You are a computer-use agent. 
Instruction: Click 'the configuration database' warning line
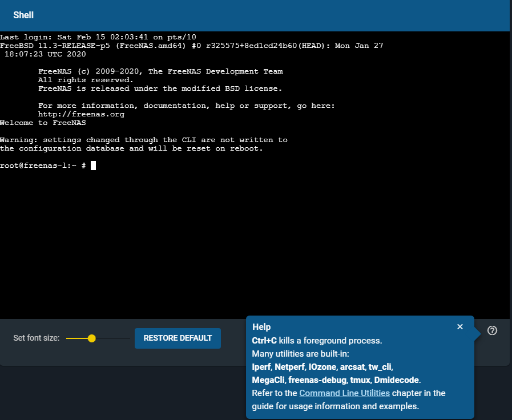click(x=132, y=148)
